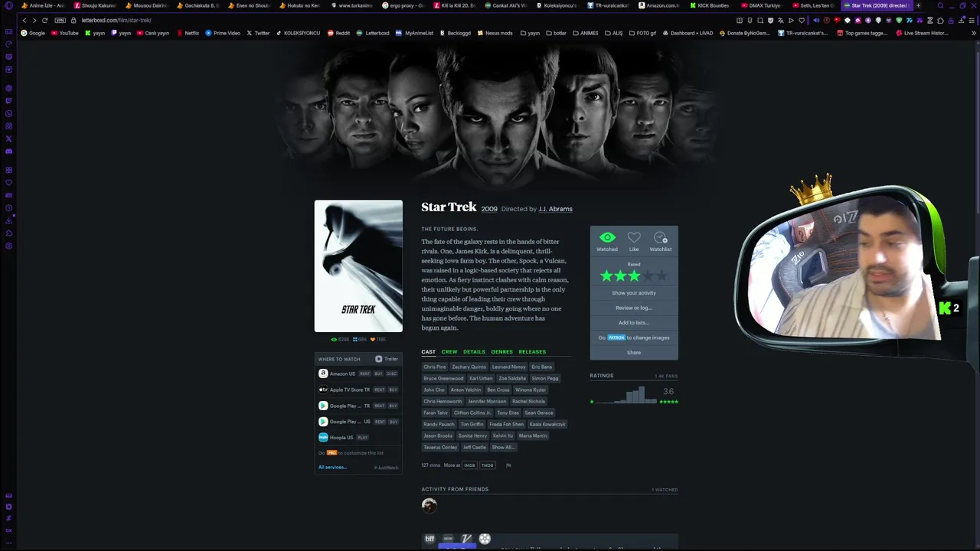Open the ratings histogram 3.6 average

pyautogui.click(x=668, y=392)
